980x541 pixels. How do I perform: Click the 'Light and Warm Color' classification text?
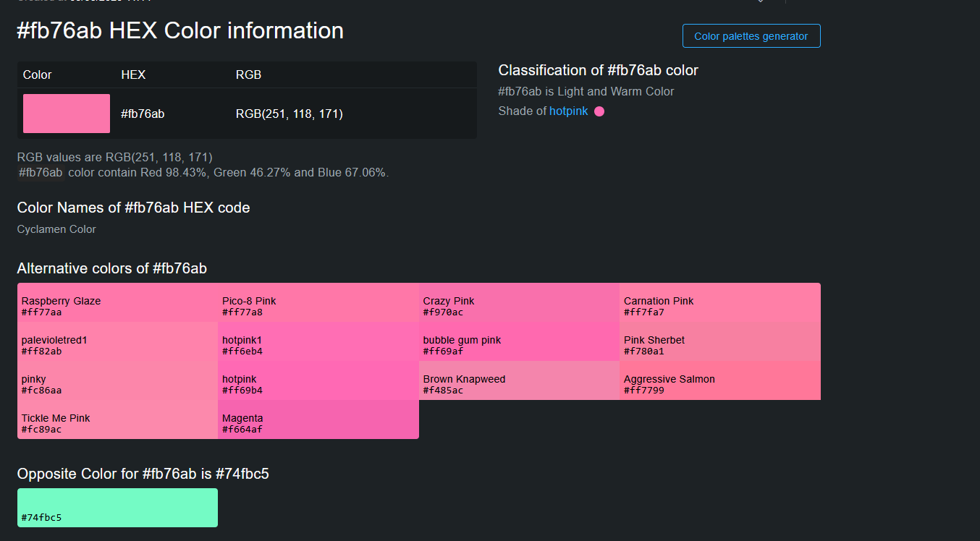tap(616, 91)
